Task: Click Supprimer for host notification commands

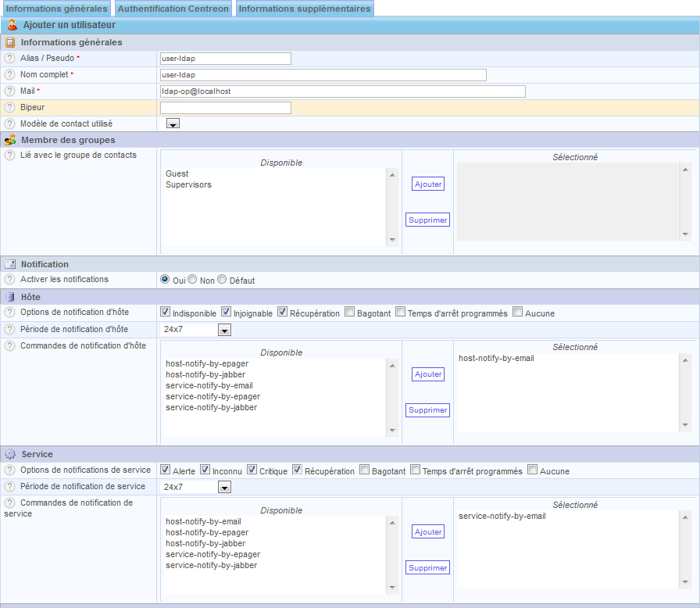Action: click(x=427, y=410)
